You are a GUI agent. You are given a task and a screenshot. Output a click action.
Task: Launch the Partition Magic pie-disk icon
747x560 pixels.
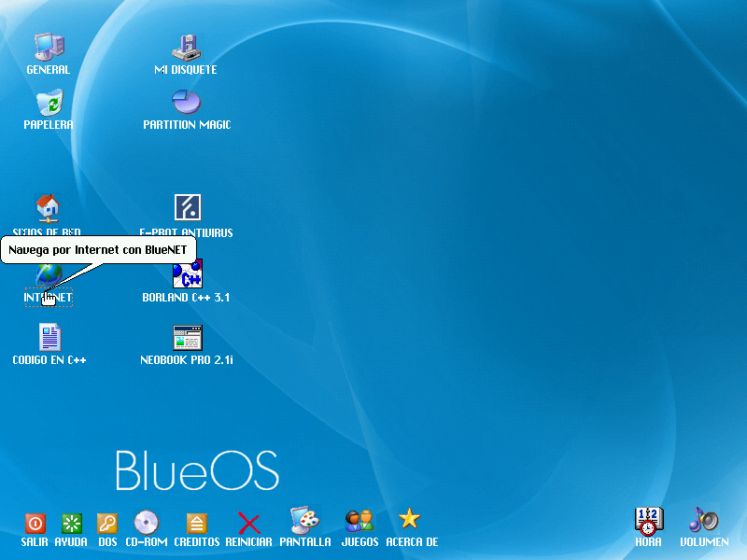pos(186,102)
